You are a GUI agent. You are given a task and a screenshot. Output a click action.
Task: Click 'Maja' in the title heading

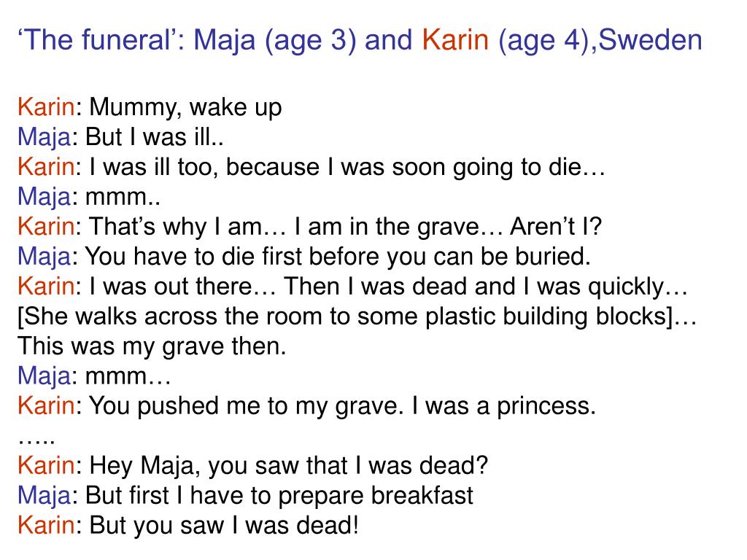[x=225, y=40]
